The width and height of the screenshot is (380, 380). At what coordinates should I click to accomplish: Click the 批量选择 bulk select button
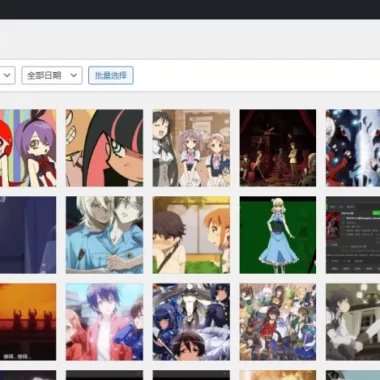click(x=111, y=75)
